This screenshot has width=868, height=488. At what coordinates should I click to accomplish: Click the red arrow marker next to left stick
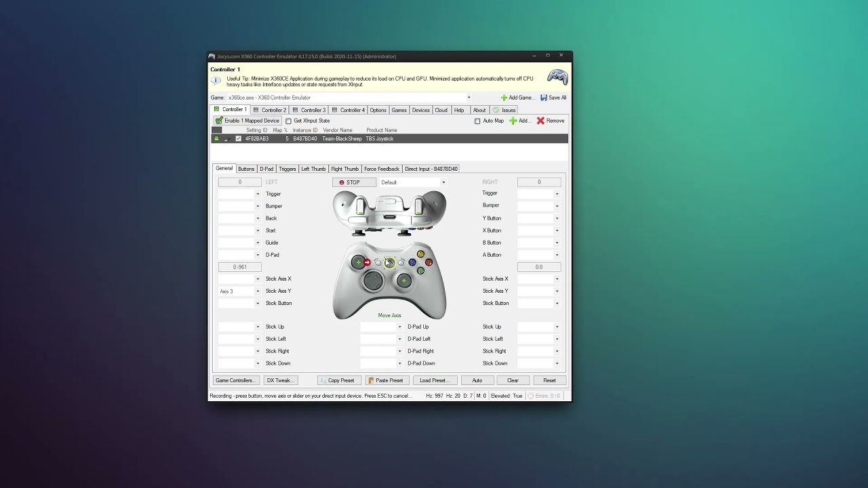coord(367,262)
